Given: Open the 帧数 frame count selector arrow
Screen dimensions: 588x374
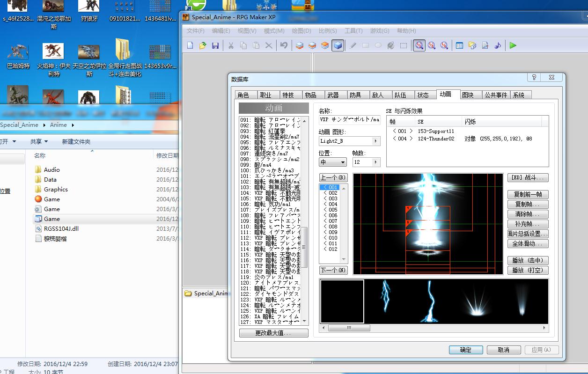Looking at the screenshot, I should (375, 162).
